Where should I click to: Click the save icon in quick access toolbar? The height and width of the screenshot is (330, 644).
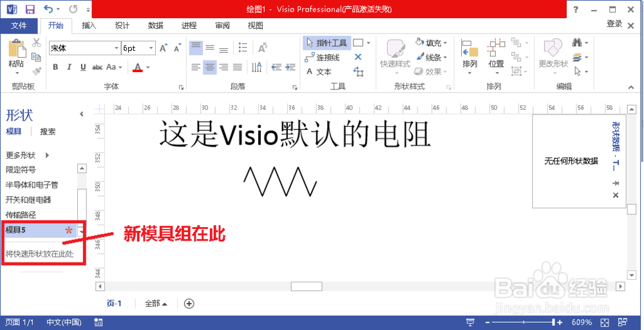(x=30, y=8)
